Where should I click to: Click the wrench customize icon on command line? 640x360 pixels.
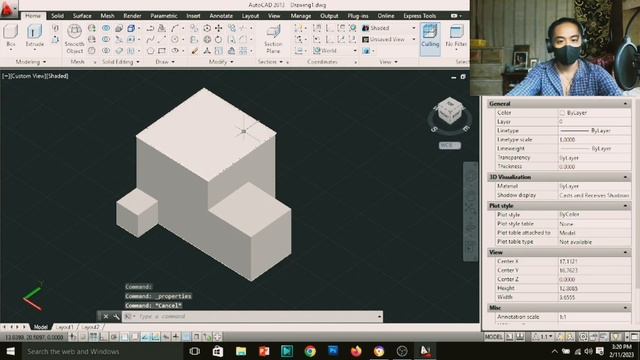click(116, 316)
